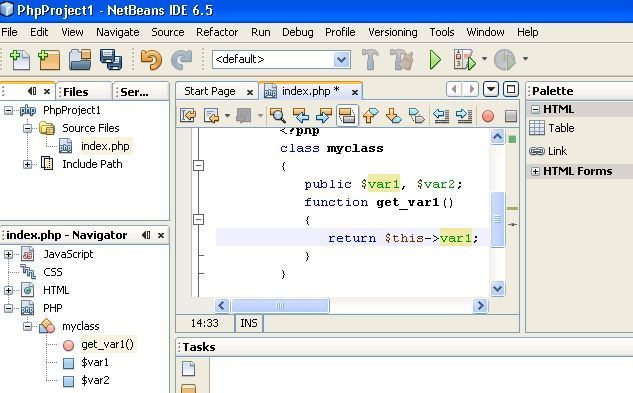Image resolution: width=633 pixels, height=393 pixels.
Task: Select get_var1() in Navigator
Action: click(107, 345)
